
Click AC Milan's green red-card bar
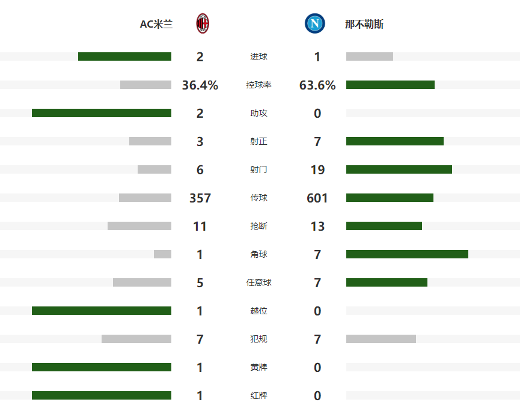(102, 395)
